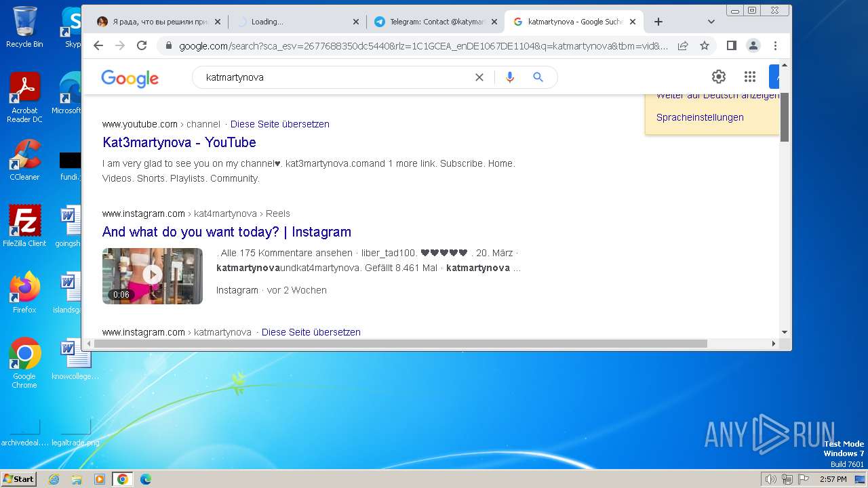
Task: Launch Google Chrome desktop shortcut
Action: tap(24, 363)
